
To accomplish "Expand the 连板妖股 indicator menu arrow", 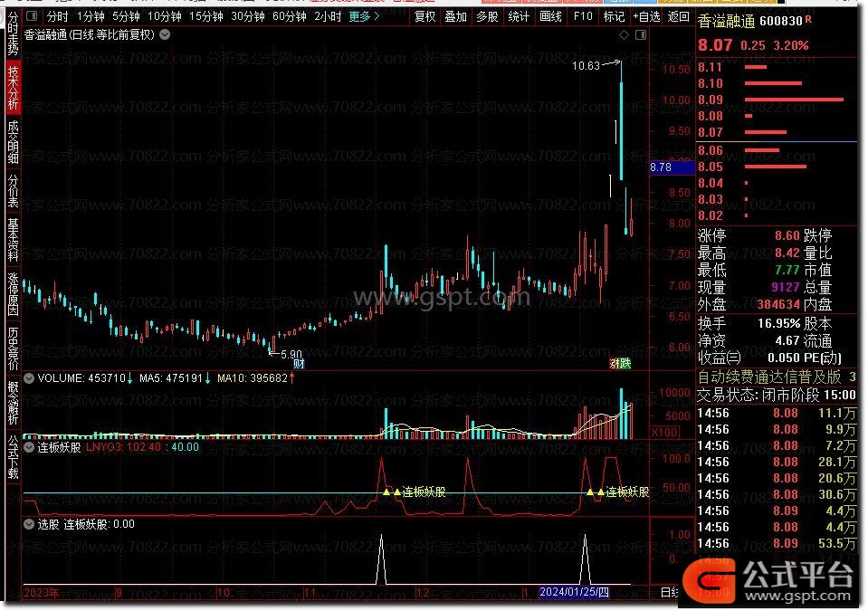I will (x=29, y=447).
